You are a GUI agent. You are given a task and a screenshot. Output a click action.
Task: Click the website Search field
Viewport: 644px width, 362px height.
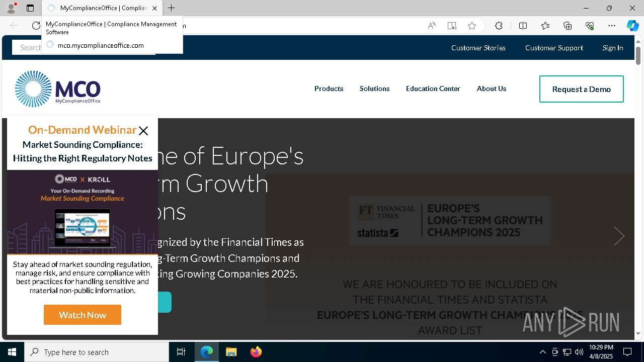(84, 47)
